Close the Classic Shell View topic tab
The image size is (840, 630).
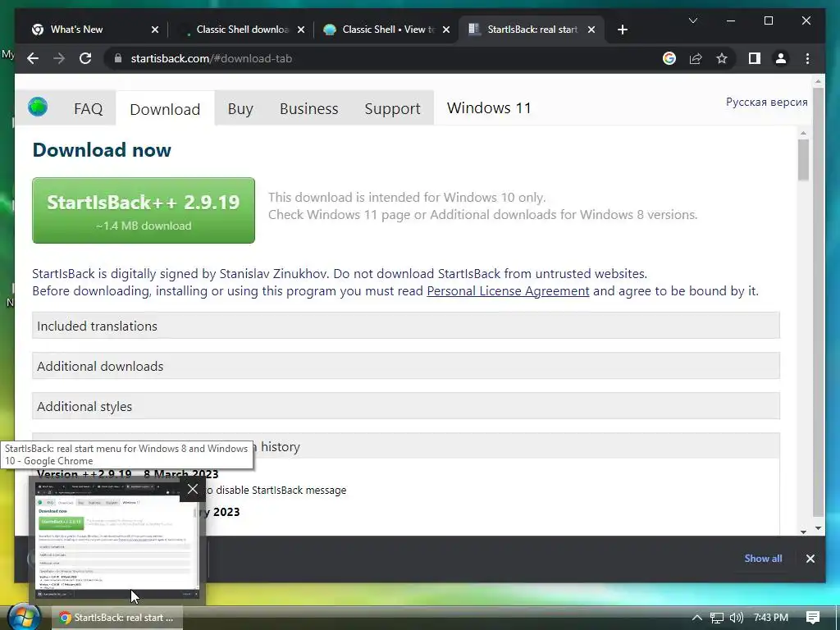pyautogui.click(x=446, y=30)
